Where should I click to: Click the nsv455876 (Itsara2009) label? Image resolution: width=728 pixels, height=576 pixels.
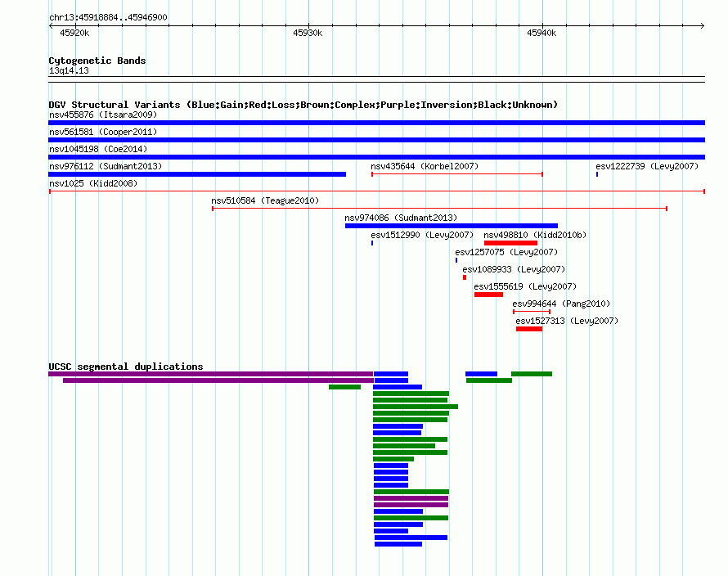103,115
